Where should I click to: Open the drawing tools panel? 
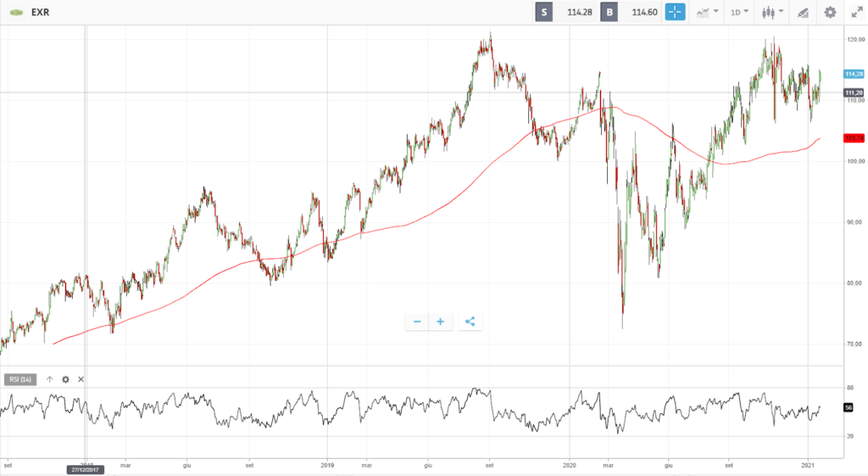pos(803,12)
